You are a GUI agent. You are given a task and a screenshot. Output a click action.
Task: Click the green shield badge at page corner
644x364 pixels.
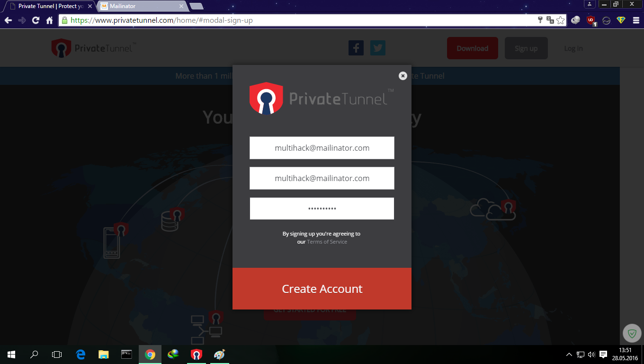632,334
